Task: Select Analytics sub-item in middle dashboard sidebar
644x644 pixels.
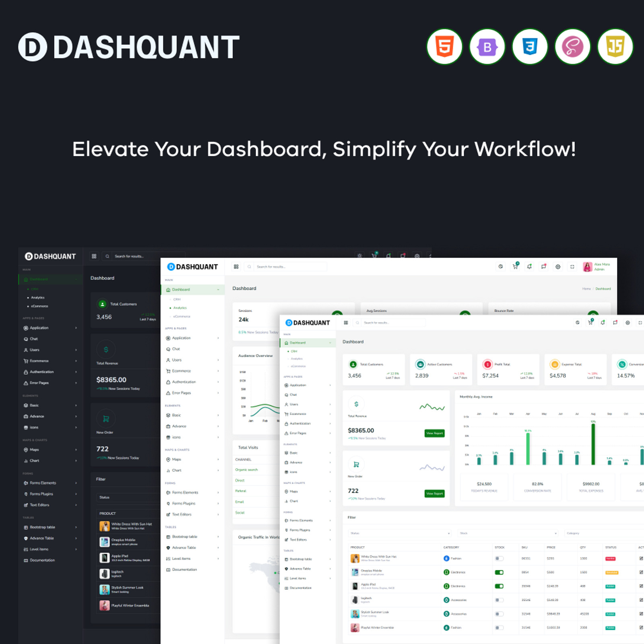Action: (x=180, y=308)
